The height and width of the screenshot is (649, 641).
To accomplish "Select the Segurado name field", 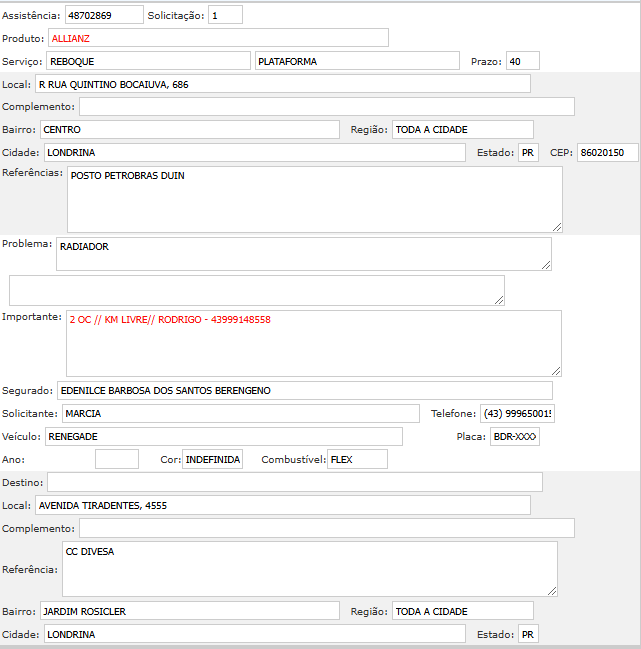I will (x=304, y=390).
